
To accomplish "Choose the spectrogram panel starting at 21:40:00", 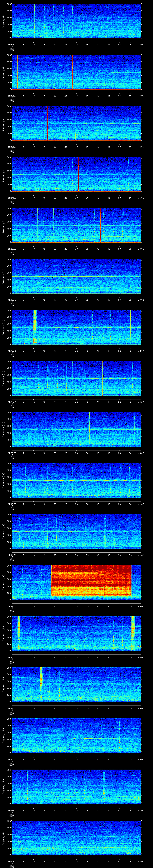I will point(77,480).
